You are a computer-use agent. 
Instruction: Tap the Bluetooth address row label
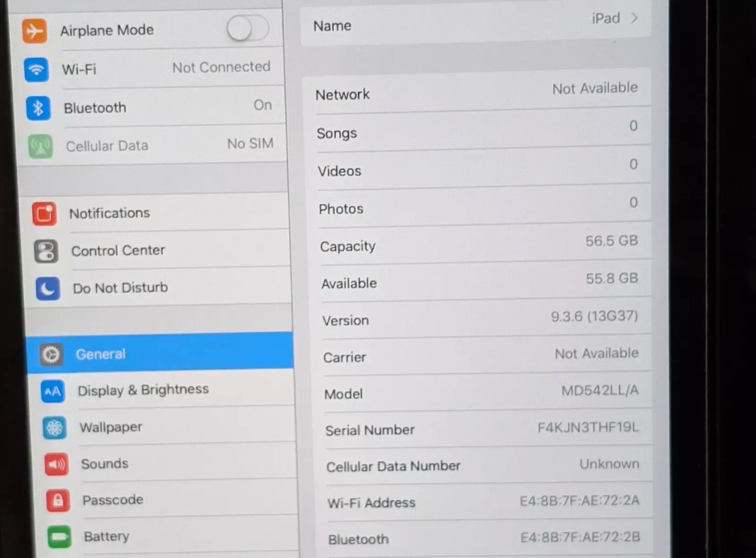[x=359, y=540]
